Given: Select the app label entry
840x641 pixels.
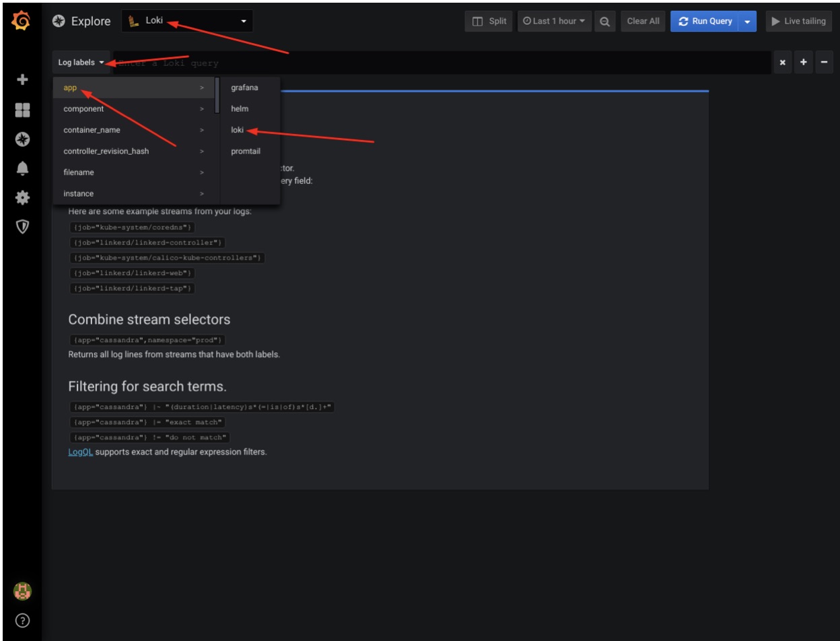Looking at the screenshot, I should click(x=134, y=88).
